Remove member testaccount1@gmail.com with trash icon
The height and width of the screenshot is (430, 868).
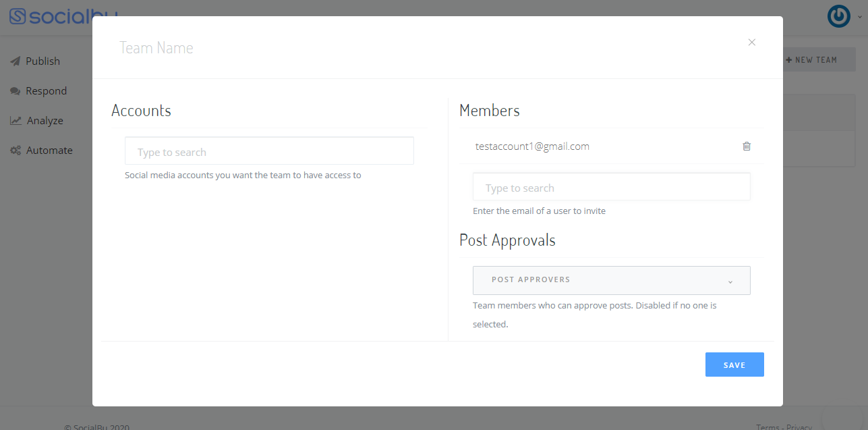pyautogui.click(x=747, y=146)
